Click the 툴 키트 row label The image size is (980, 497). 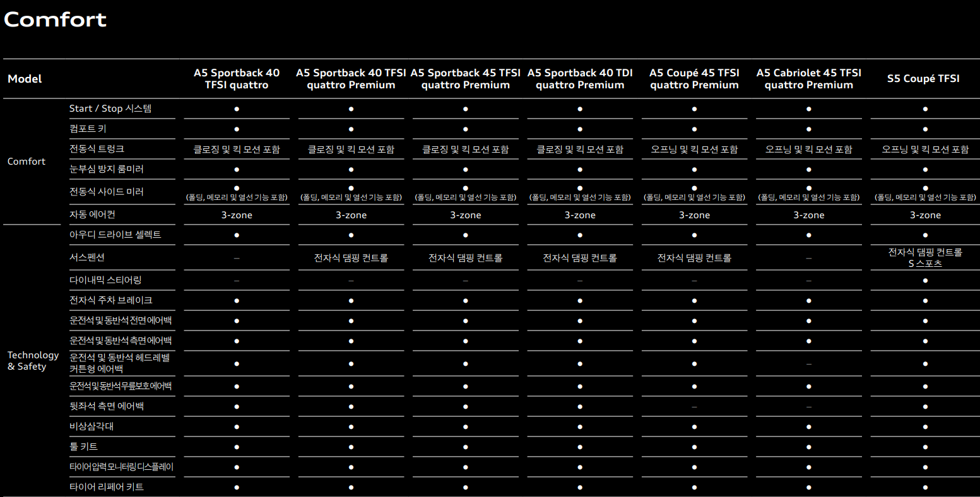[83, 447]
